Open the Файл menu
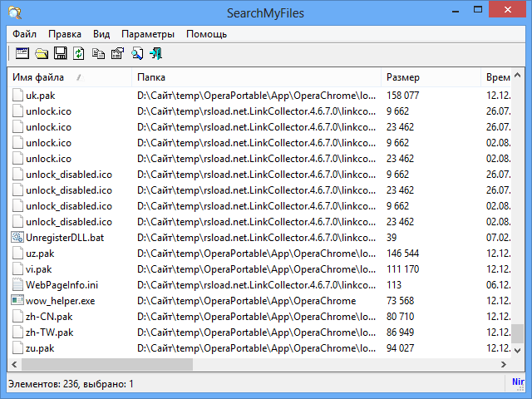Image resolution: width=532 pixels, height=399 pixels. pyautogui.click(x=24, y=34)
